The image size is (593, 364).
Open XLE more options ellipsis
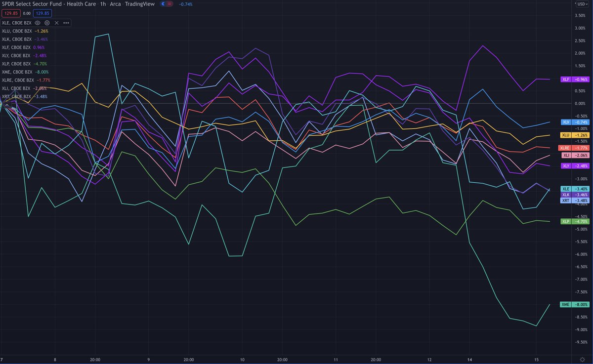66,23
